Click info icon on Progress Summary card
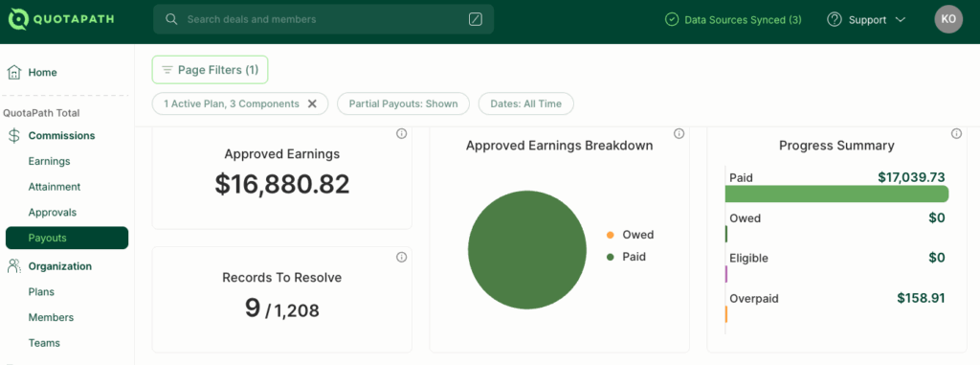This screenshot has height=365, width=980. (956, 133)
